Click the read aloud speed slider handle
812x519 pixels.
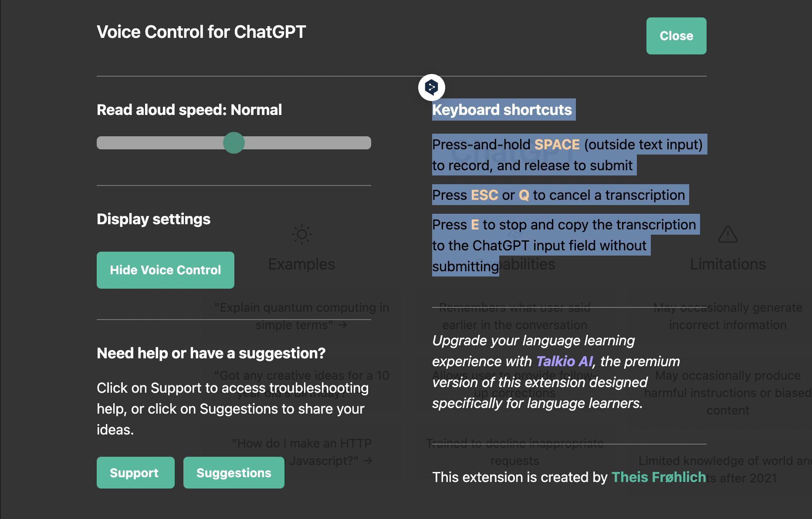234,143
